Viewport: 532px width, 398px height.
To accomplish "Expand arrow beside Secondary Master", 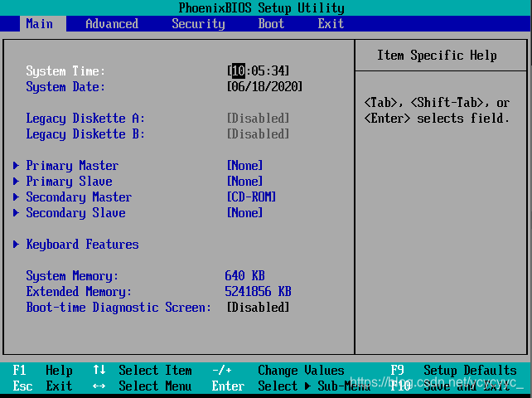I will pyautogui.click(x=16, y=197).
